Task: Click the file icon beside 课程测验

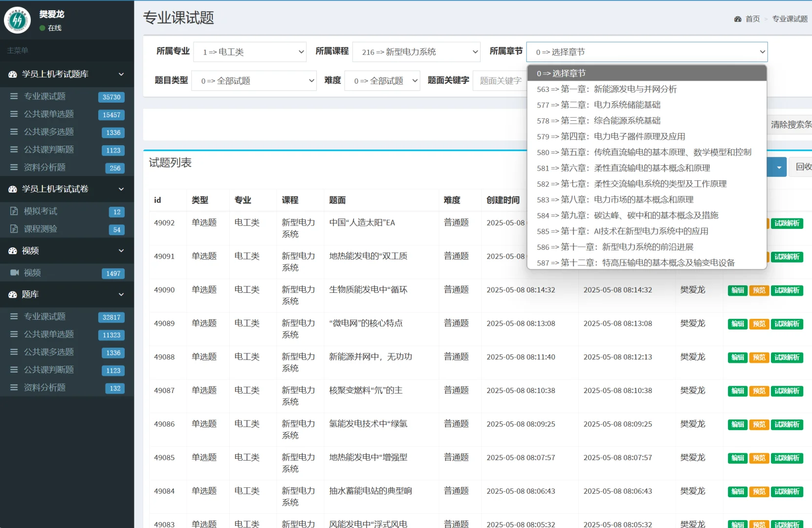Action: click(x=15, y=229)
